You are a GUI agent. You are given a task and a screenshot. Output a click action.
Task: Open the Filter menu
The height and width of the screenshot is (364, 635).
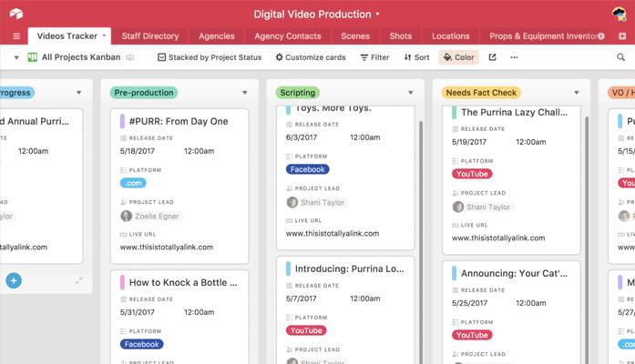point(374,57)
